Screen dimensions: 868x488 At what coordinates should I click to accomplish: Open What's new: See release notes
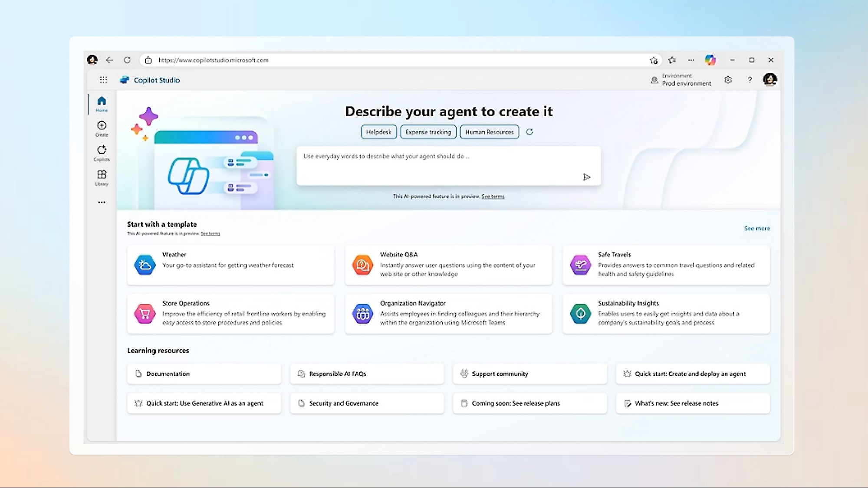click(693, 403)
